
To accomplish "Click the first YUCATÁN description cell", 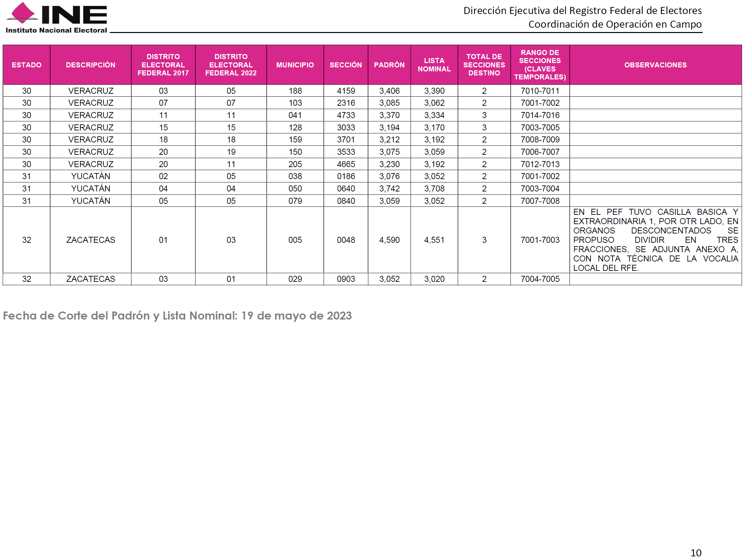I will [x=90, y=176].
